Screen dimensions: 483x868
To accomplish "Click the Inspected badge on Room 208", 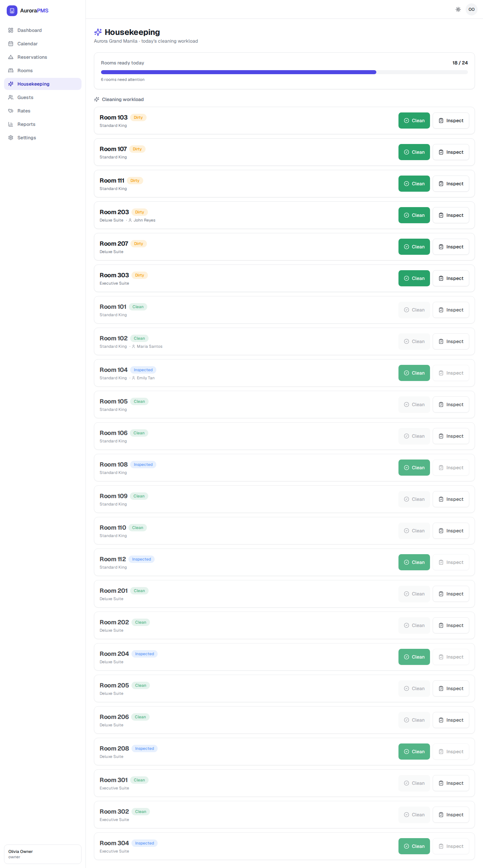I will pyautogui.click(x=145, y=749).
